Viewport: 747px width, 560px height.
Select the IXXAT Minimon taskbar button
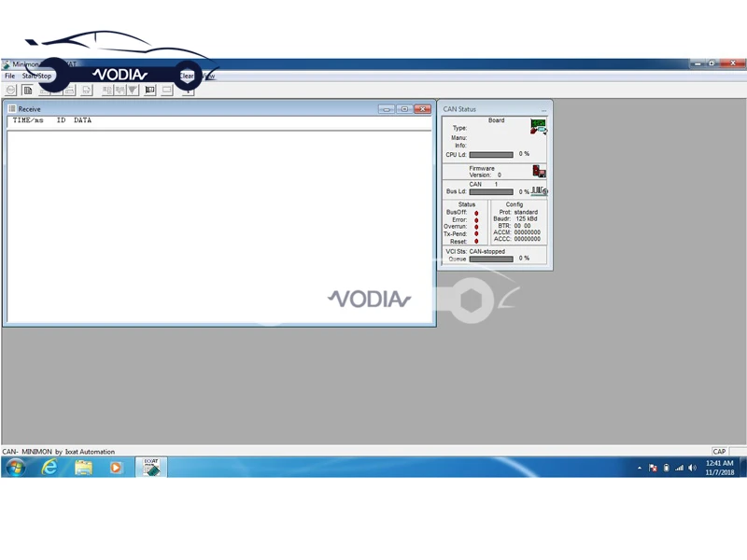click(151, 468)
